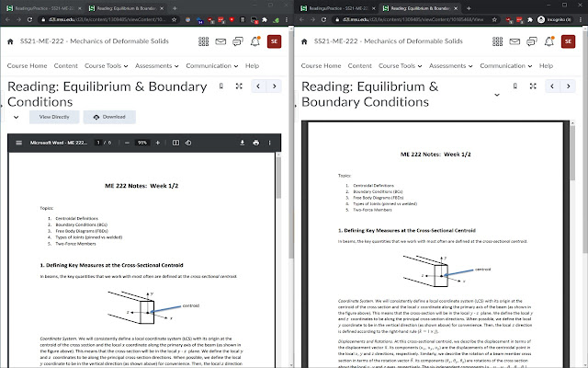The image size is (588, 368).
Task: Expand Course Tools menu in left window
Action: click(107, 65)
